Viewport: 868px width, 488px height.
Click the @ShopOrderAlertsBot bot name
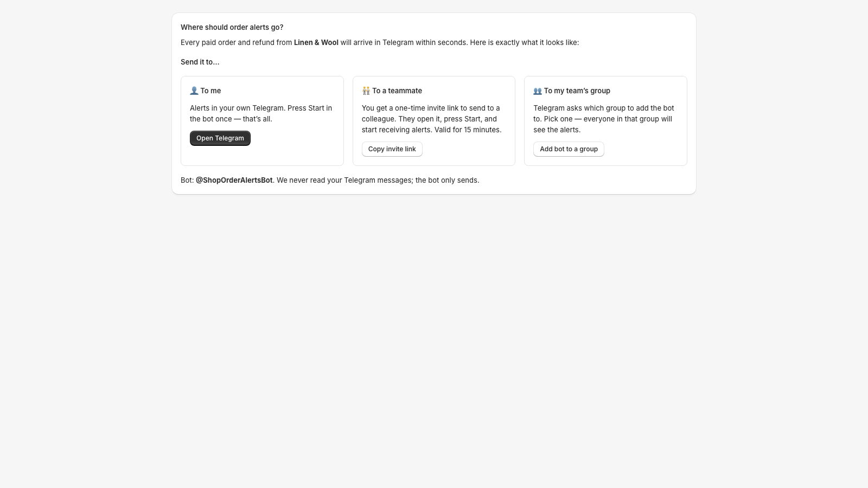234,180
